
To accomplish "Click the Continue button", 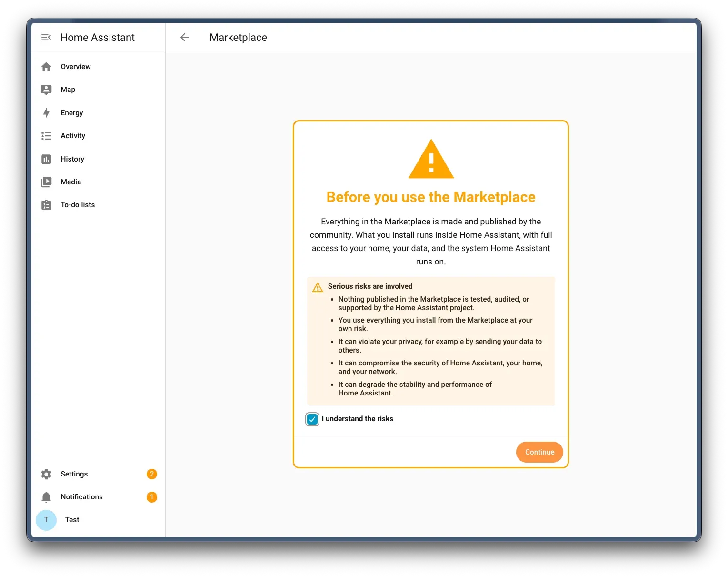I will click(539, 452).
